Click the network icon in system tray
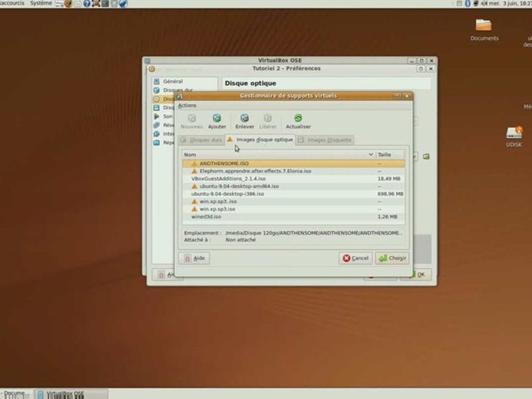Image resolution: width=532 pixels, height=399 pixels. (x=476, y=3)
